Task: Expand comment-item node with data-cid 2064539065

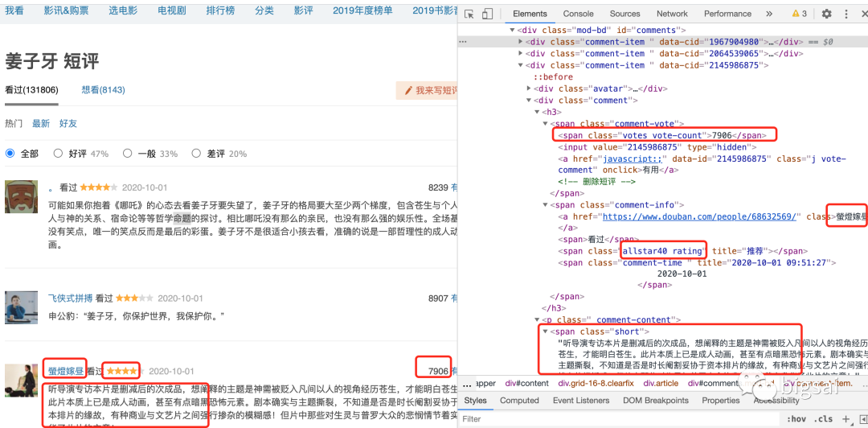Action: tap(520, 53)
